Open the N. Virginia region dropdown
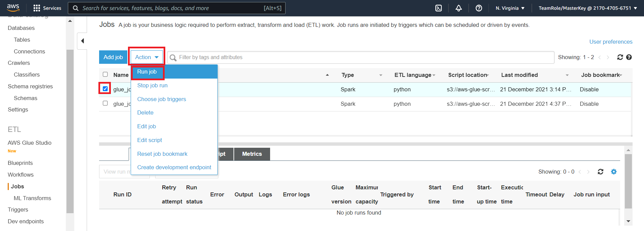This screenshot has height=231, width=644. point(510,8)
